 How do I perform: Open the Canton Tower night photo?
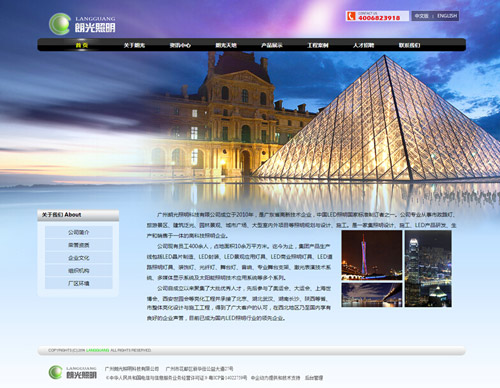(372, 255)
